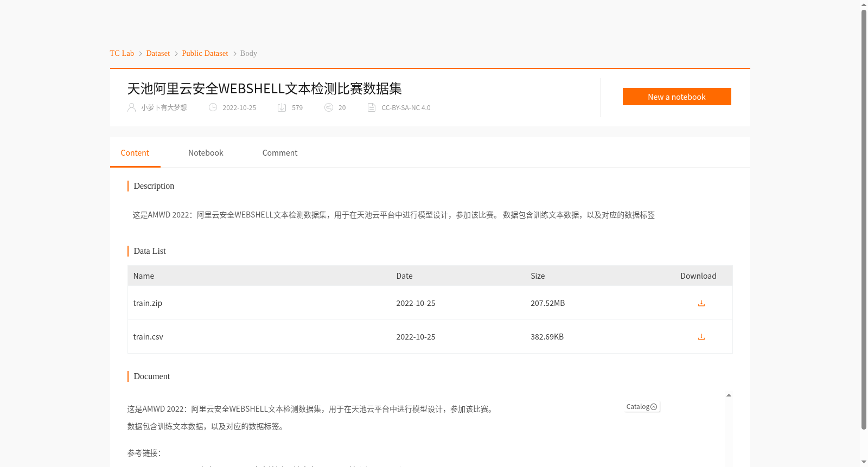
Task: Click the author user icon
Action: [x=131, y=107]
